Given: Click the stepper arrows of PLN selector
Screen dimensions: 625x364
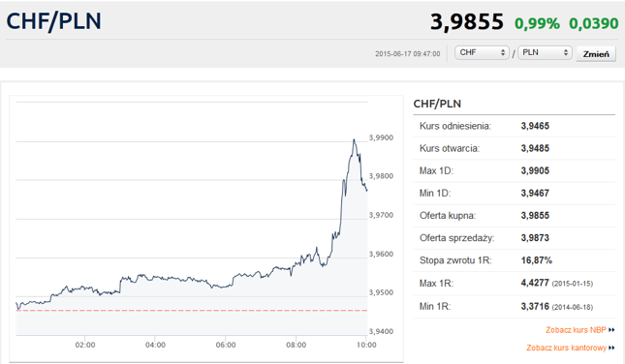Looking at the screenshot, I should point(566,52).
